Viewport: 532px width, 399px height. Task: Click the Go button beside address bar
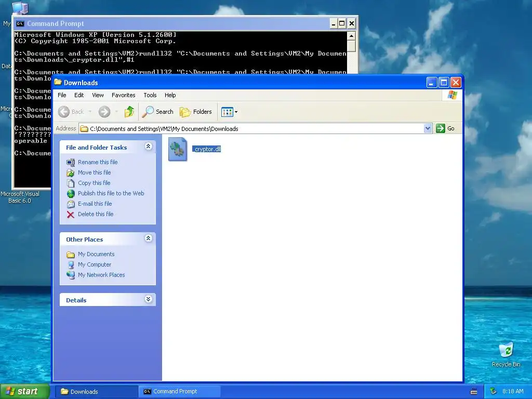coord(445,128)
